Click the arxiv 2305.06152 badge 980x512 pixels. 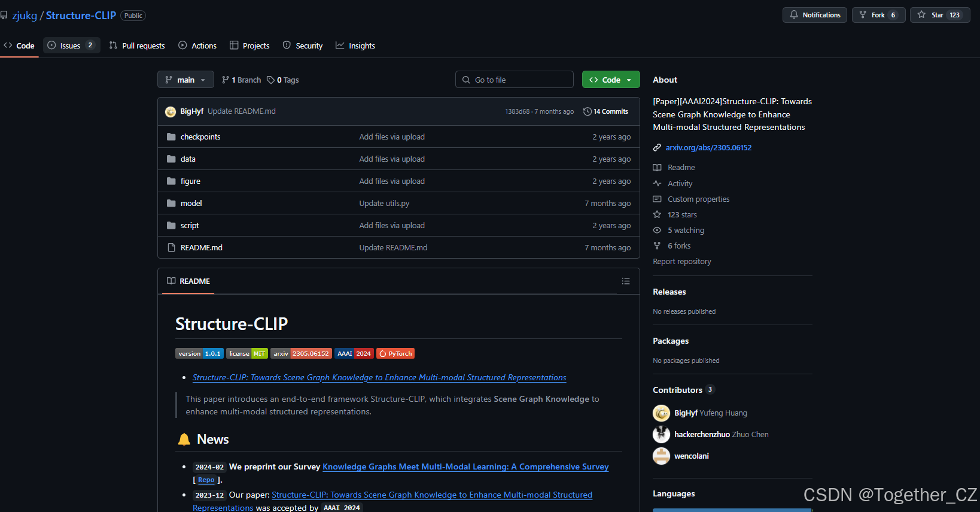pyautogui.click(x=301, y=353)
